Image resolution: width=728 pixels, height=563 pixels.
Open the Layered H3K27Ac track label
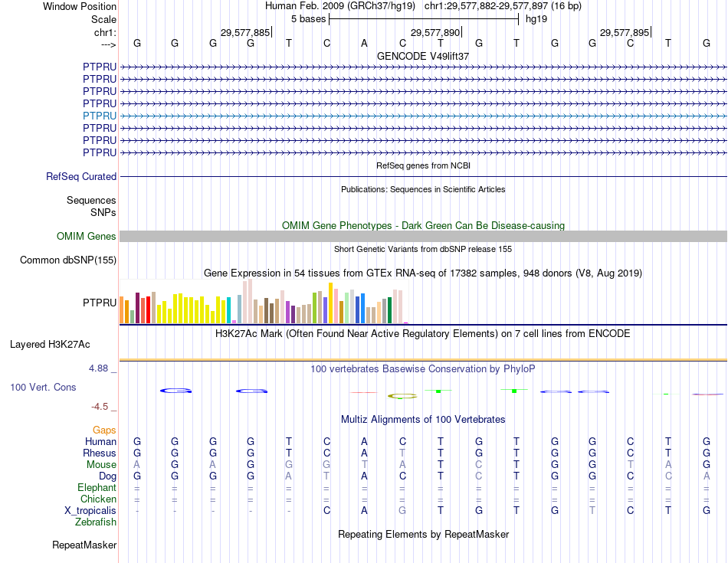coord(50,345)
